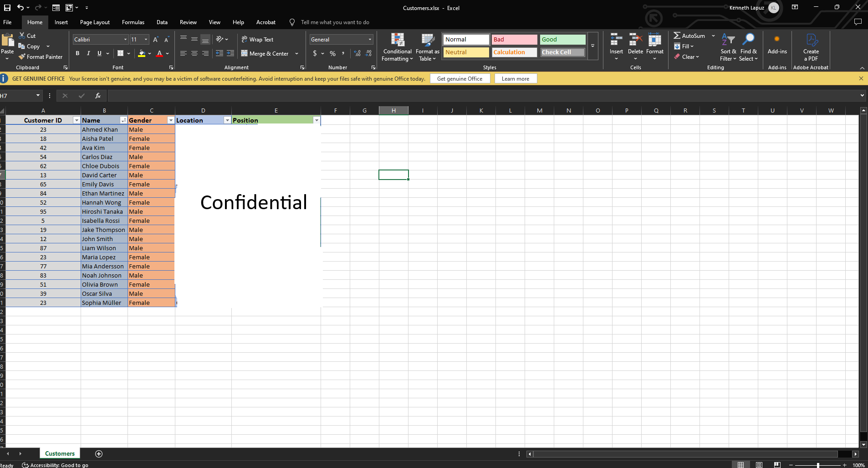868x468 pixels.
Task: Open the General number format dropdown
Action: pos(370,40)
